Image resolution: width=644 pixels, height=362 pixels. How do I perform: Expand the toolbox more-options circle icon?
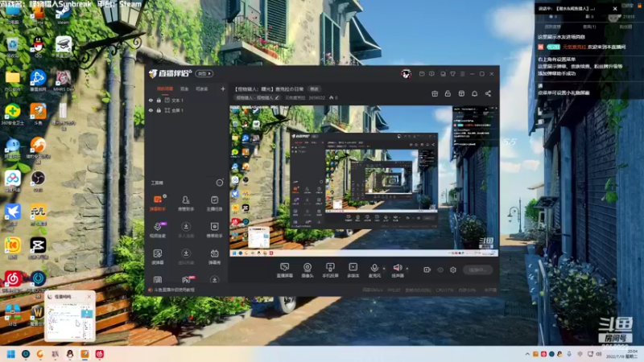point(220,183)
